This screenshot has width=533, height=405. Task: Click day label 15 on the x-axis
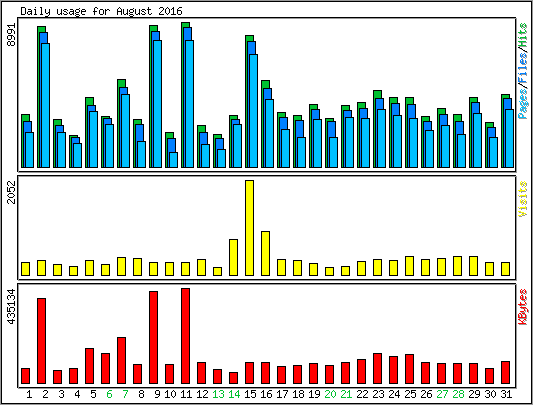click(250, 394)
